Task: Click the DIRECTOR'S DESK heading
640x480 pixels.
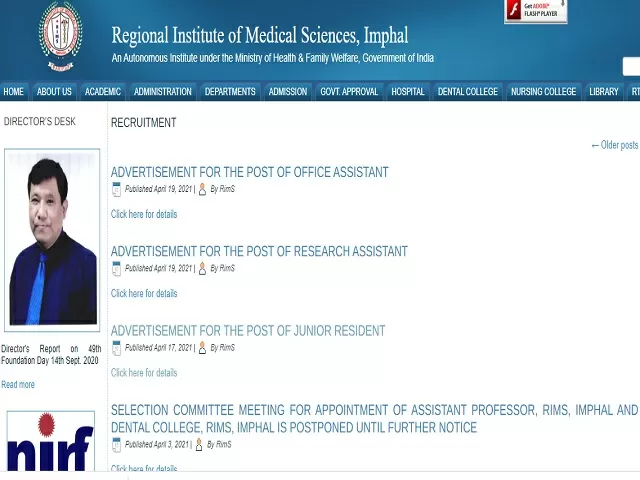Action: [40, 122]
